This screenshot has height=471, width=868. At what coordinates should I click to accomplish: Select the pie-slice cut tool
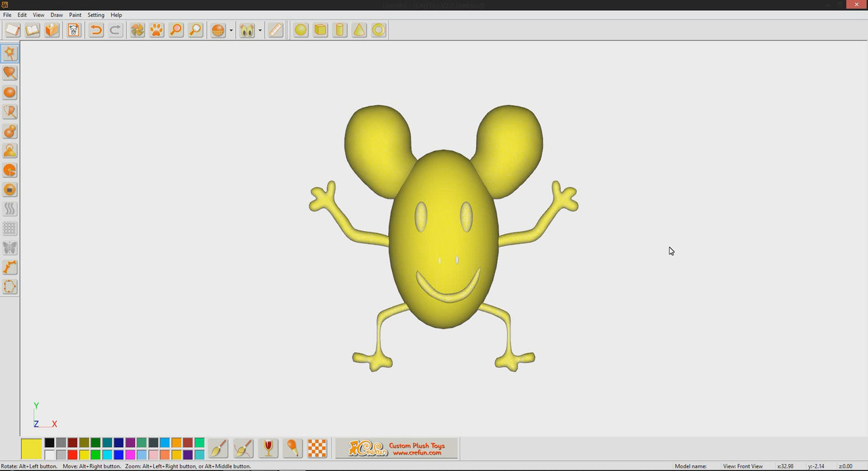coord(10,170)
